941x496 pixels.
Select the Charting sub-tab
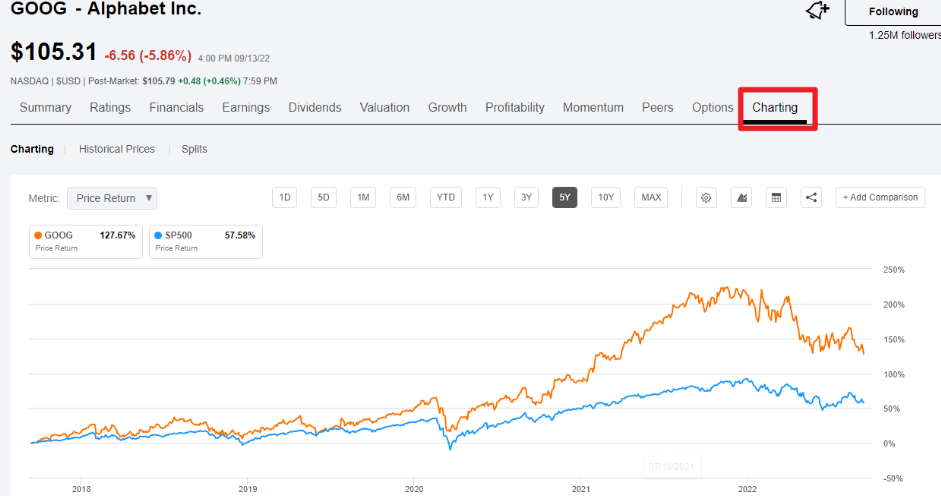click(32, 149)
